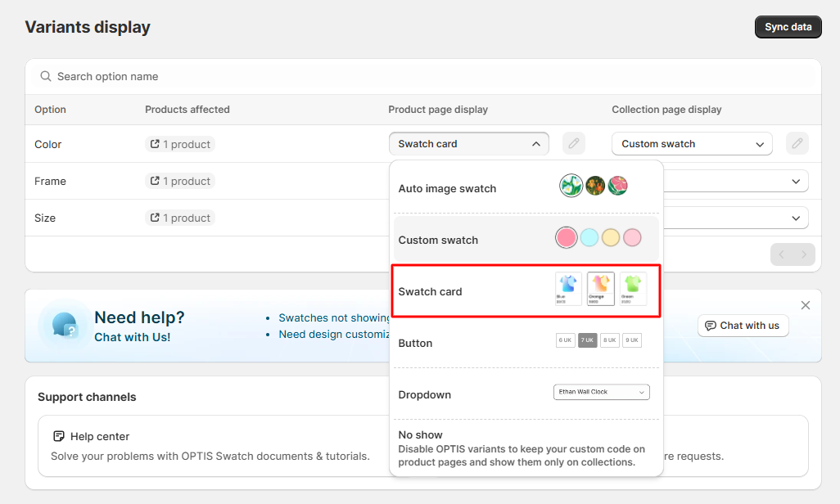Screen dimensions: 840x504
Task: Go to the previous page of options
Action: click(782, 254)
